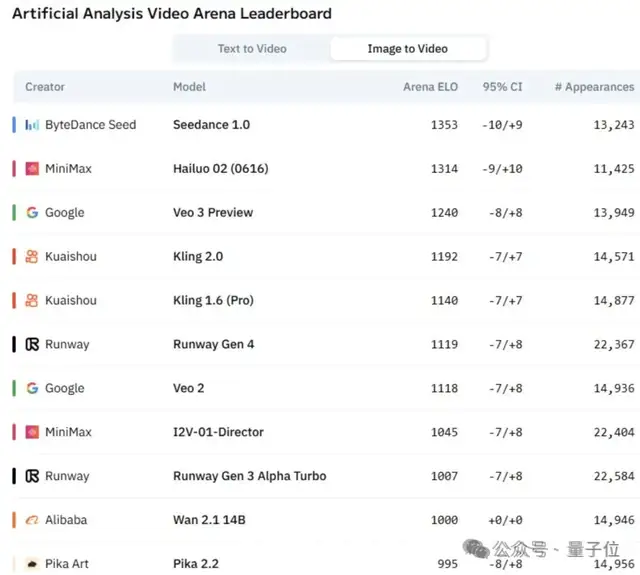
Task: Sort by the # Appearances column header
Action: [594, 87]
